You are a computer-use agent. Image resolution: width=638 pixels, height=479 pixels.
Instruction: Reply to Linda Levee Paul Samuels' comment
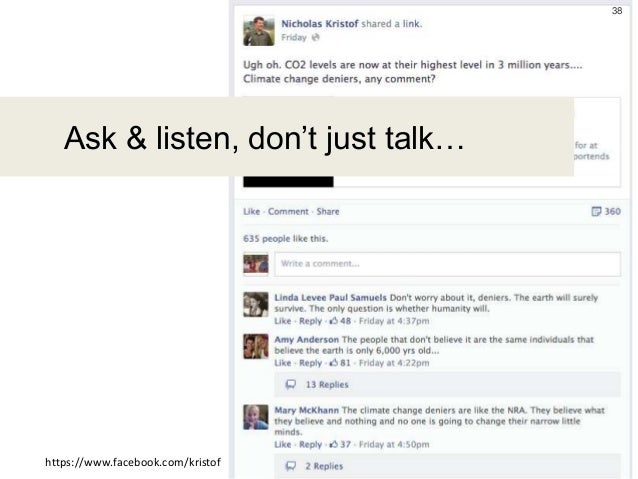click(x=310, y=321)
